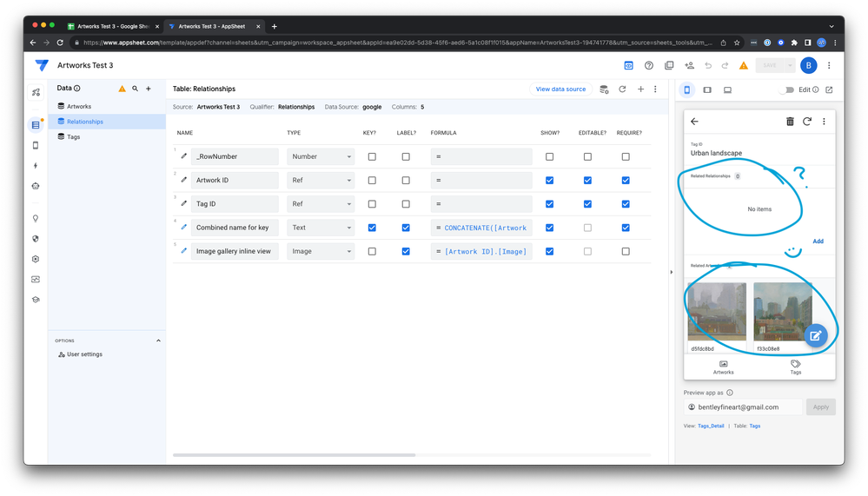
Task: Open help question mark icon
Action: click(x=649, y=65)
